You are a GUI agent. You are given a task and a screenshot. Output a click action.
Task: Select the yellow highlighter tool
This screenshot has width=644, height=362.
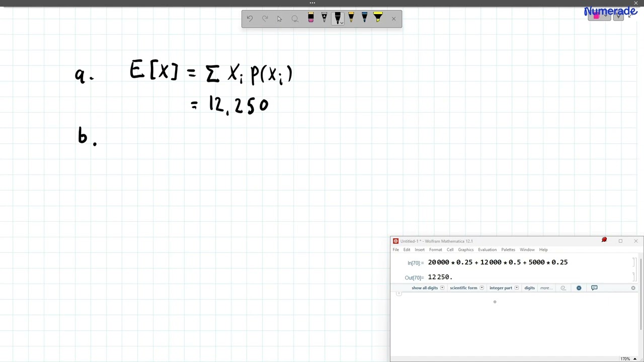pos(378,18)
